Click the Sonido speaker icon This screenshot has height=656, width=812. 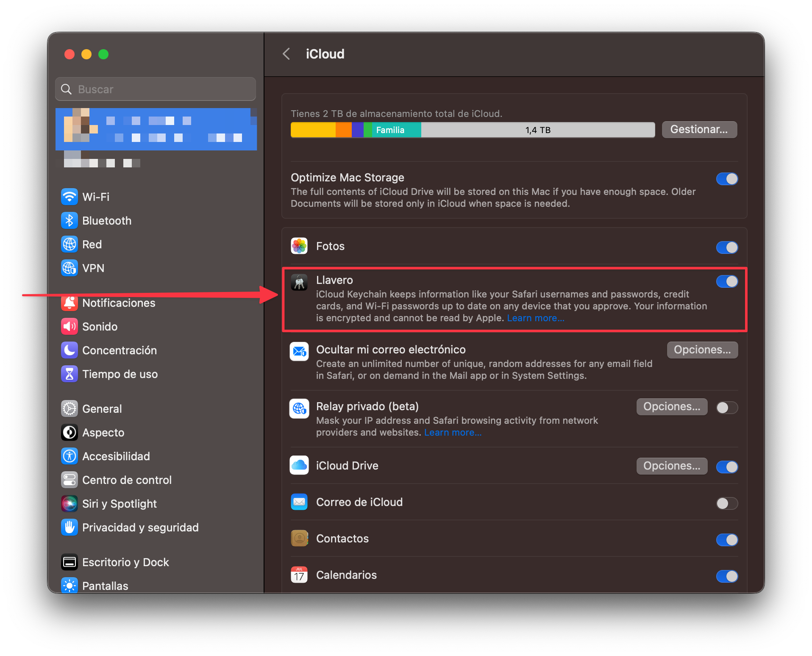click(70, 326)
